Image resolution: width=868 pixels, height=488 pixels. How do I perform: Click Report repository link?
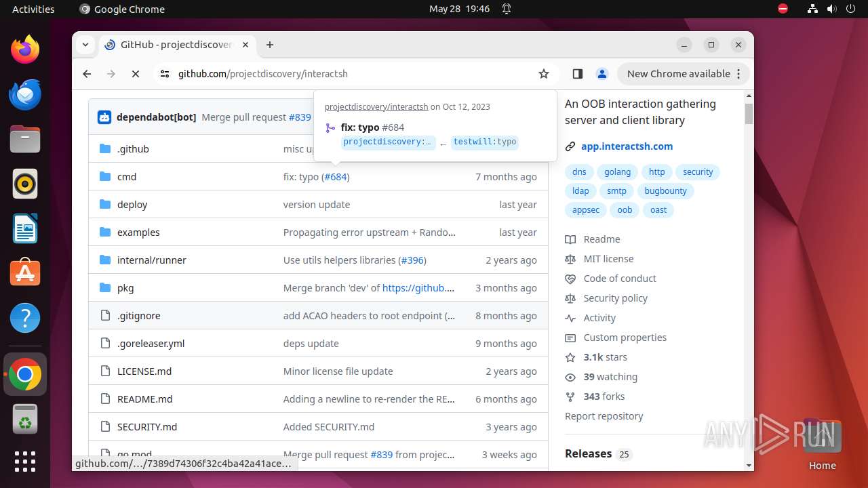[604, 416]
